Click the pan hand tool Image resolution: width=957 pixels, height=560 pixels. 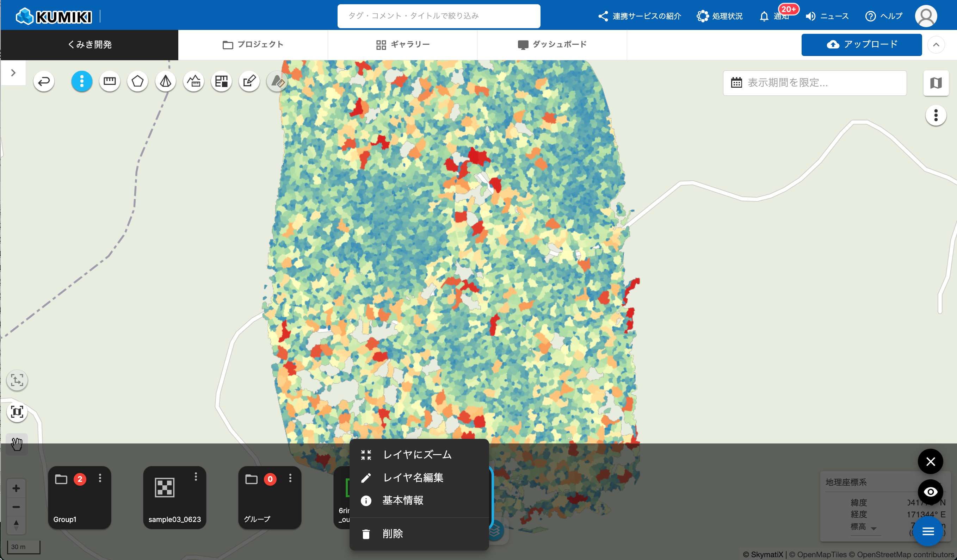click(17, 443)
